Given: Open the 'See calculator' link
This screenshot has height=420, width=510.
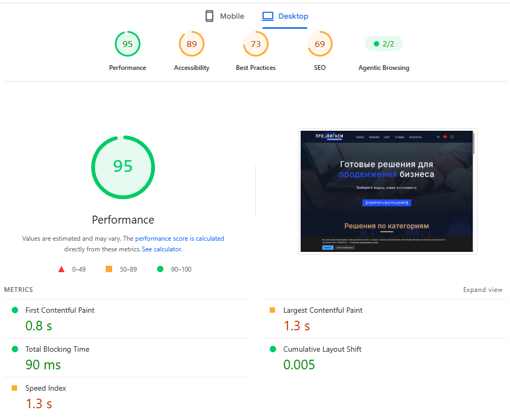Looking at the screenshot, I should click(x=162, y=249).
